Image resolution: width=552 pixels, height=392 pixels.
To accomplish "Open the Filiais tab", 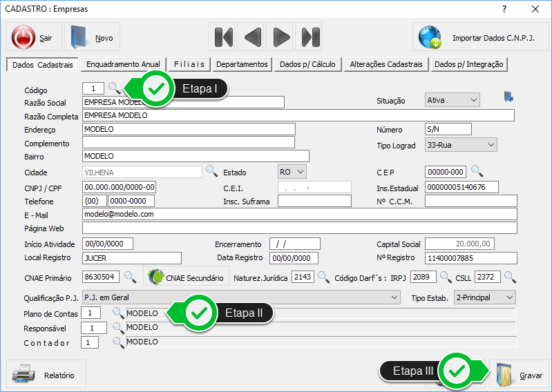I will [189, 64].
